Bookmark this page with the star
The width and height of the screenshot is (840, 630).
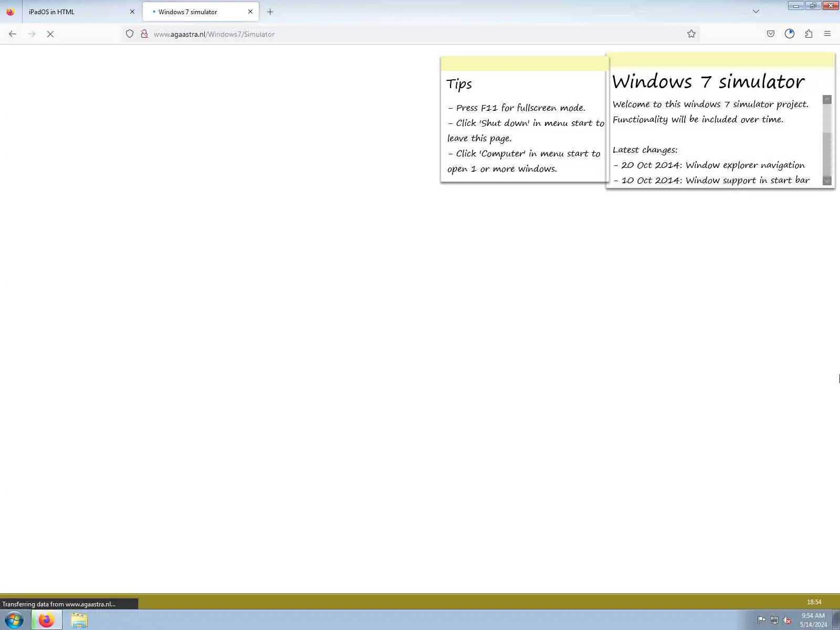coord(691,34)
